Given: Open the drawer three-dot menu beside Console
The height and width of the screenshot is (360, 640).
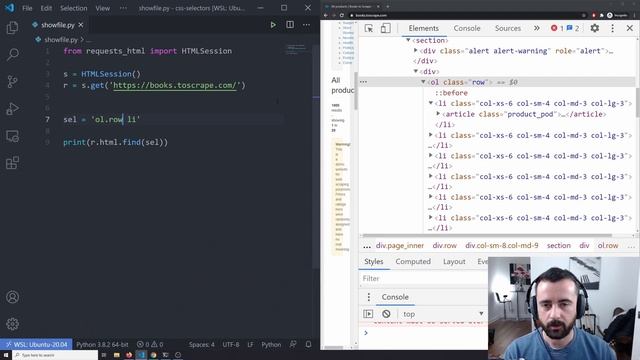Looking at the screenshot, I should 369,297.
